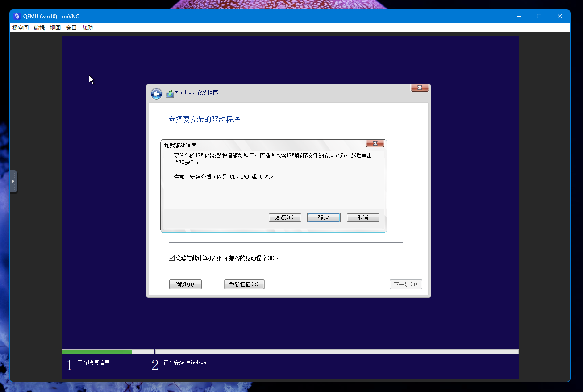The image size is (583, 392).
Task: Click the blue back arrow in Windows 安装程序
Action: point(156,94)
